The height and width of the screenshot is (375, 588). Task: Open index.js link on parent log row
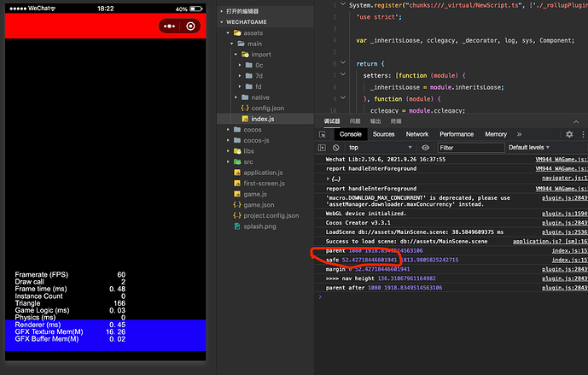(x=569, y=251)
